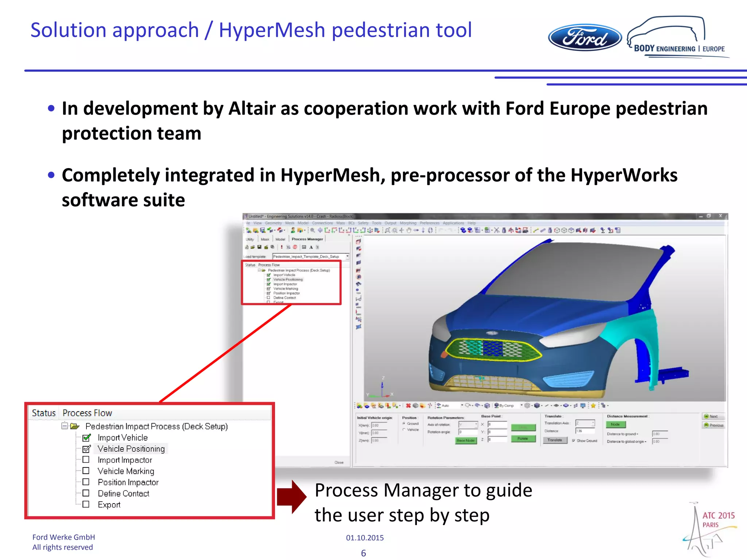Click the wireframe mesh cube icon in bottom toolbar
The image size is (747, 560).
point(527,405)
